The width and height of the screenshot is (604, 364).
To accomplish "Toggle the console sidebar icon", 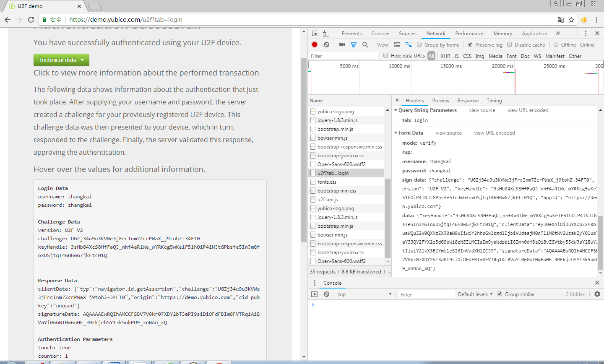I will click(315, 294).
